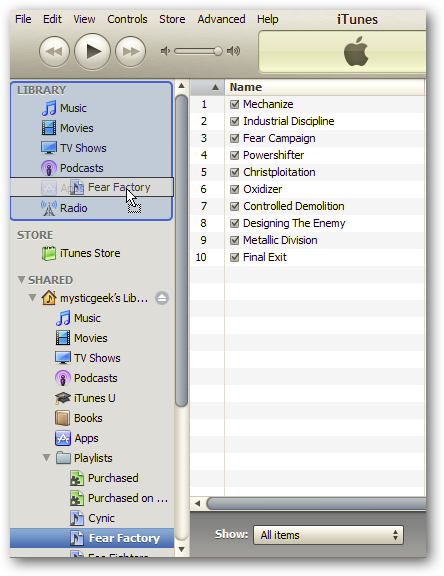Skip to previous track with rewind button
This screenshot has width=444, height=576.
[54, 51]
